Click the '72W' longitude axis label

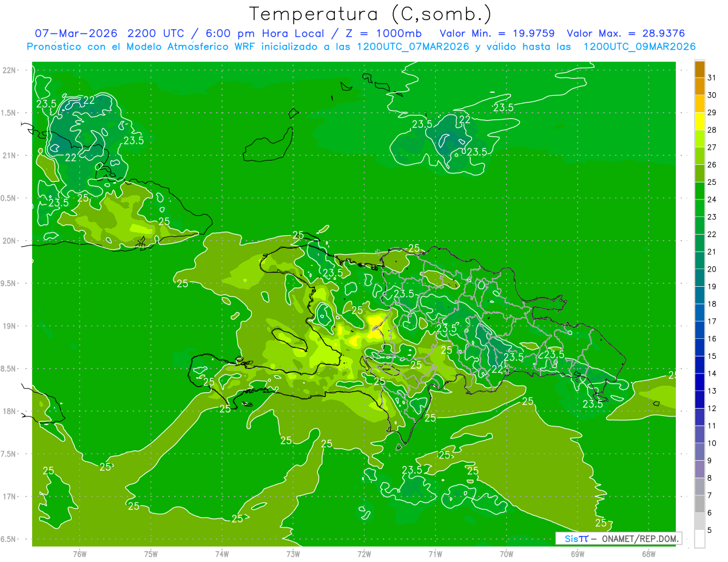click(364, 554)
